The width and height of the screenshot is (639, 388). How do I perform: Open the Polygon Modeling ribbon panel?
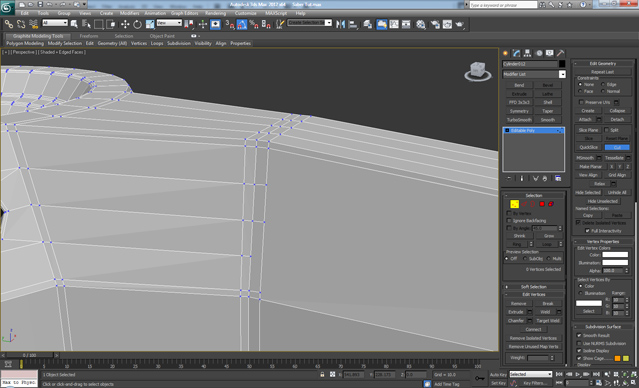[x=25, y=43]
